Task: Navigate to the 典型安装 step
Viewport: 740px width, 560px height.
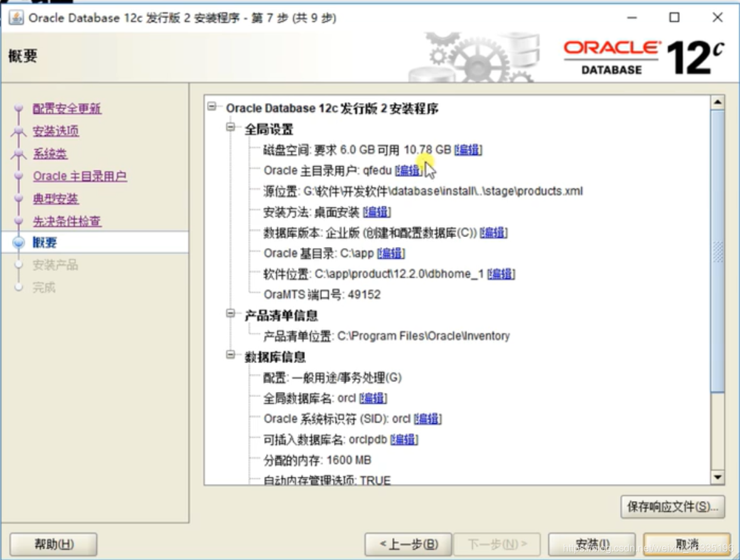Action: 56,199
